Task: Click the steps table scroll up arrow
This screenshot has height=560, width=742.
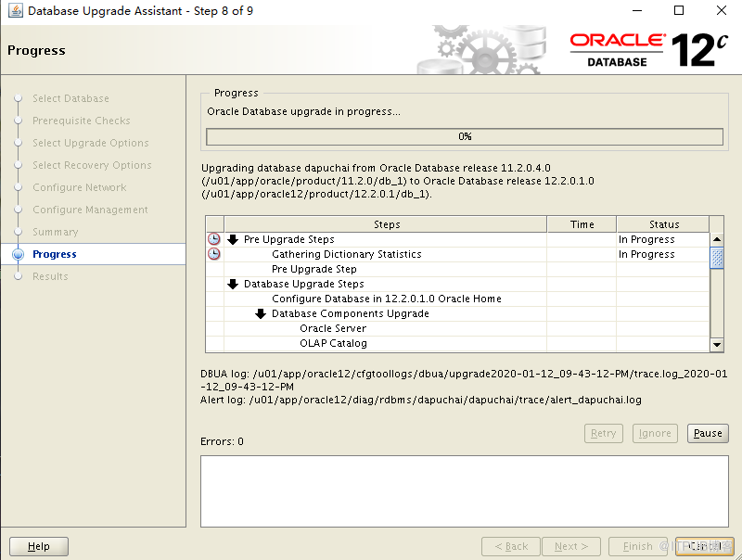Action: coord(717,239)
